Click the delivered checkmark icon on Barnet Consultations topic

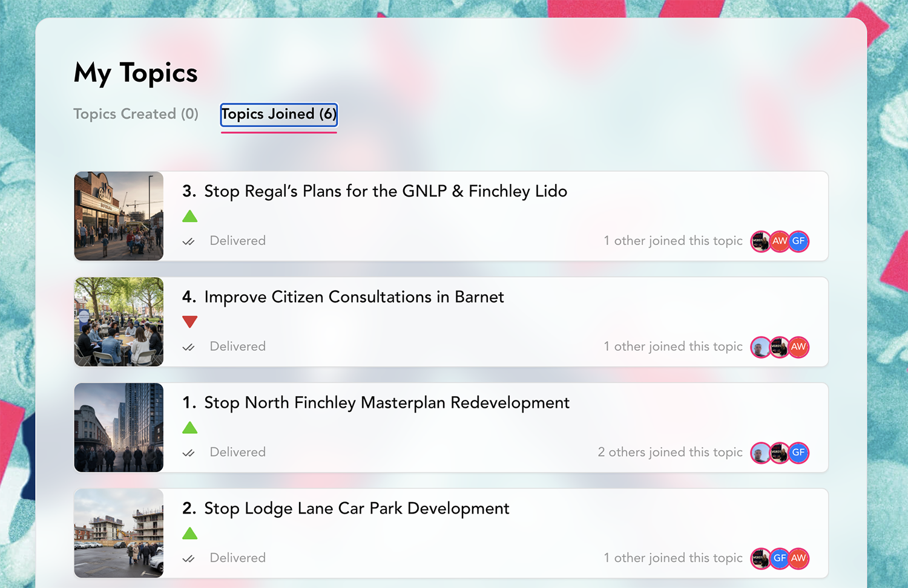click(x=189, y=347)
